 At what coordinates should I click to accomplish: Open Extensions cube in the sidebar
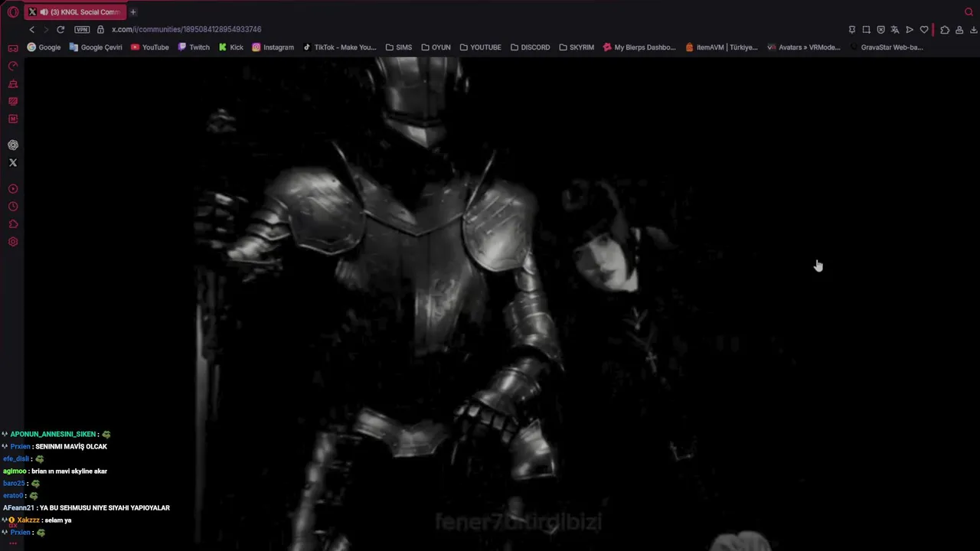coord(13,223)
